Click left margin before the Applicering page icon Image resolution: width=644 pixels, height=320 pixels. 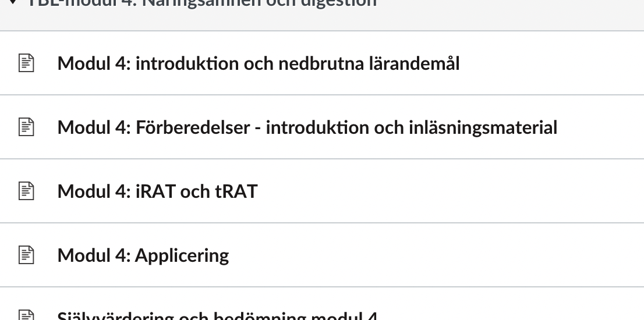tap(8, 255)
